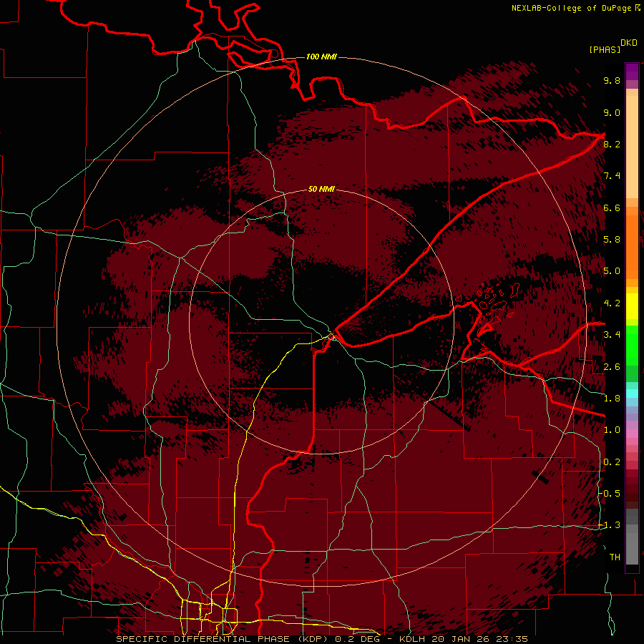Click the -0.5 colorbar value

coord(610,494)
